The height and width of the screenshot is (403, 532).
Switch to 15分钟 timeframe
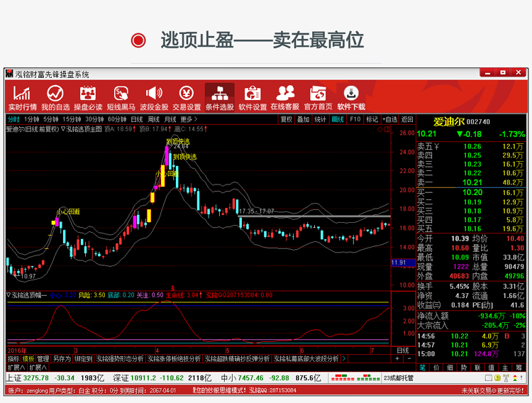point(72,119)
